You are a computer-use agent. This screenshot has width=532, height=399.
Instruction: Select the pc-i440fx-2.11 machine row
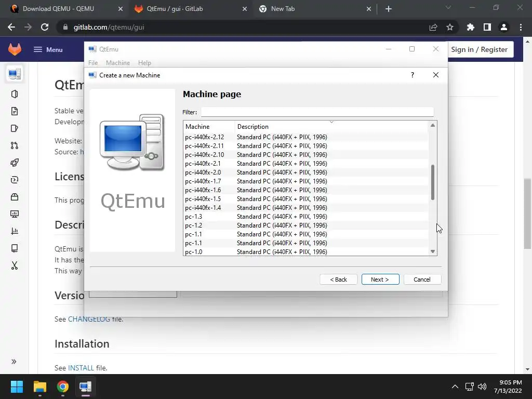click(x=305, y=146)
